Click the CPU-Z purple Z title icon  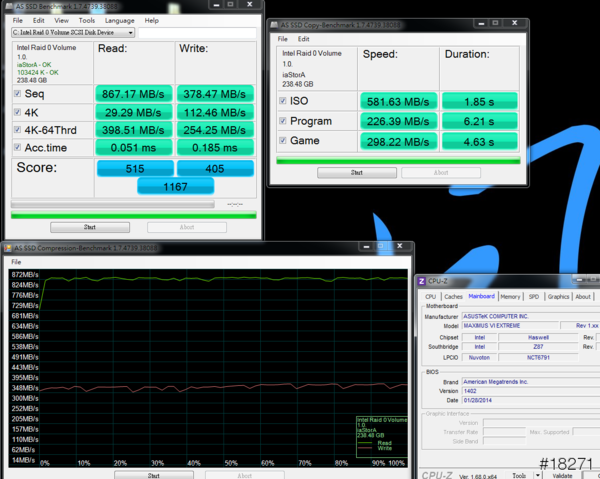click(422, 282)
